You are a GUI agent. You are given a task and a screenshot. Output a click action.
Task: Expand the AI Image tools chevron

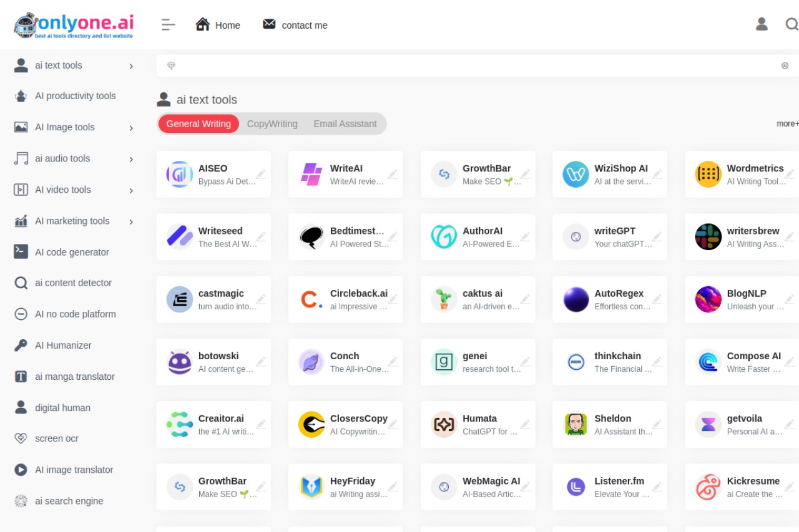tap(131, 128)
